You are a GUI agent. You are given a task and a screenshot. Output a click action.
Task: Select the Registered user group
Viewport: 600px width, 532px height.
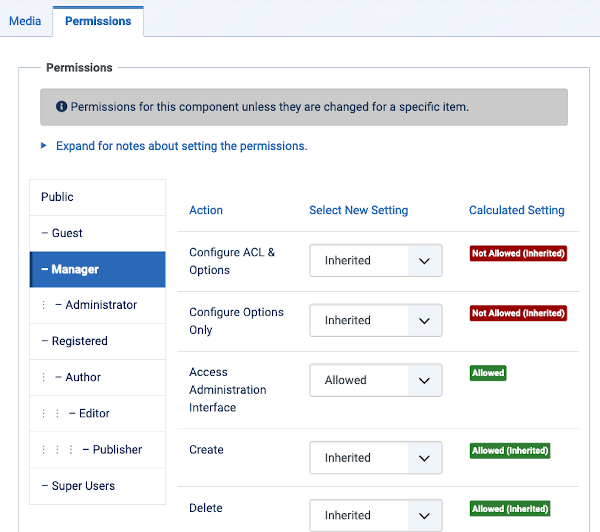(x=98, y=341)
